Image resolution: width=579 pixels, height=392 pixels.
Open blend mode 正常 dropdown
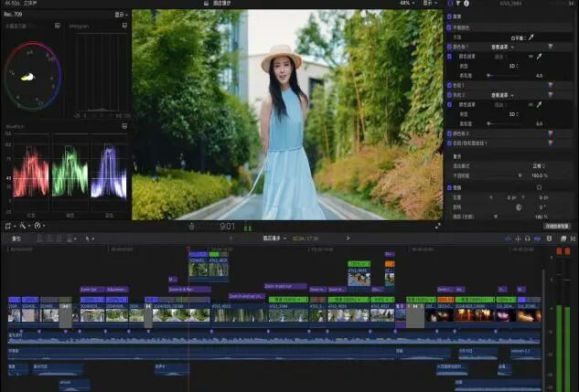tap(539, 166)
